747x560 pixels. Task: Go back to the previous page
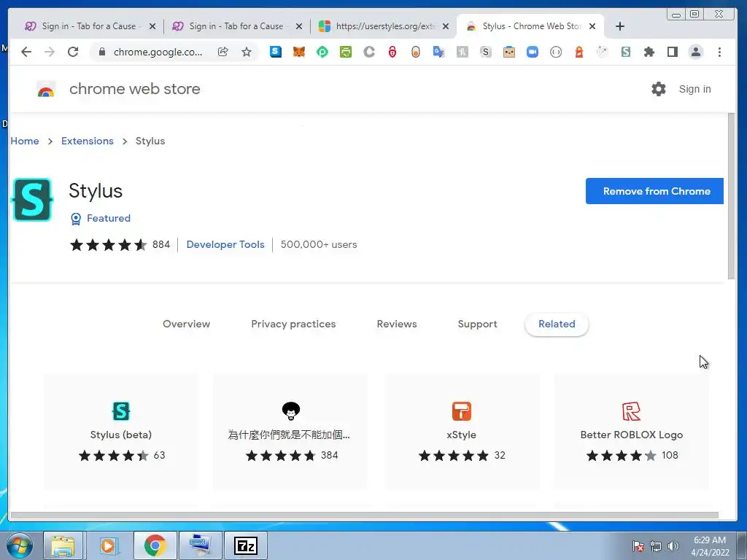coord(26,52)
